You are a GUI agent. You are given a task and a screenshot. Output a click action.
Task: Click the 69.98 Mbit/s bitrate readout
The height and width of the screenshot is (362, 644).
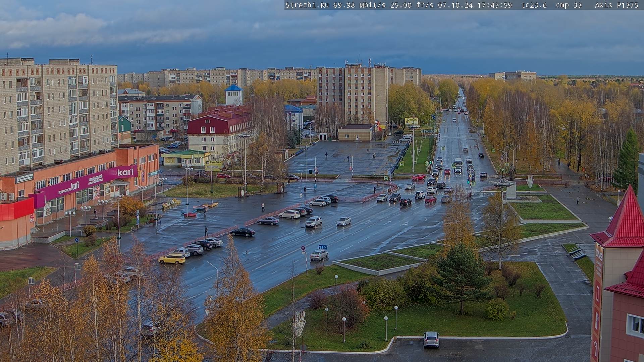click(359, 5)
